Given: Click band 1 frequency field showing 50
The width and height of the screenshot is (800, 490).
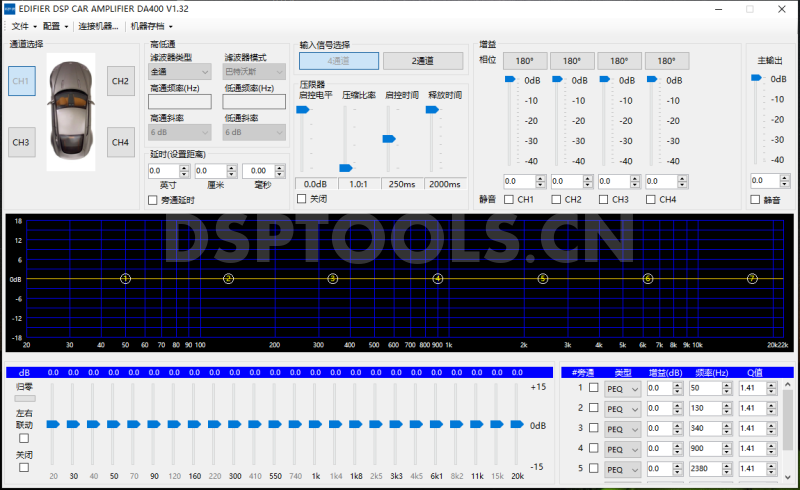Looking at the screenshot, I should point(706,388).
